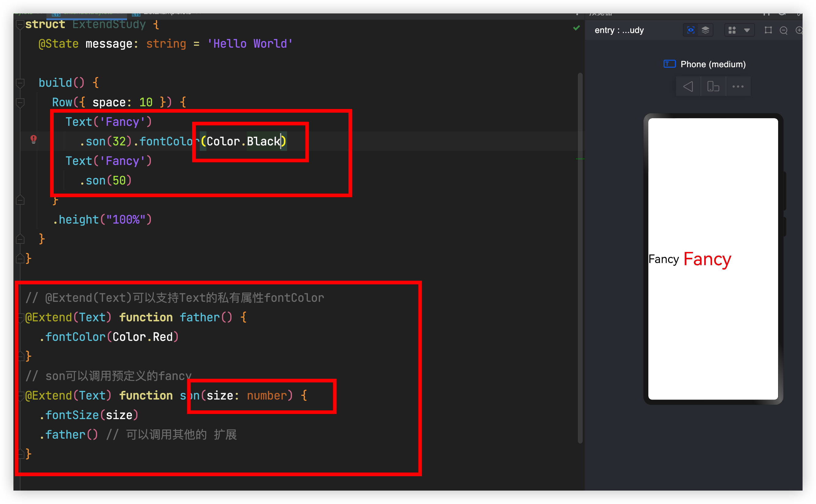Click the black Fancy text in preview
Screen dimensions: 816x504
pyautogui.click(x=663, y=259)
